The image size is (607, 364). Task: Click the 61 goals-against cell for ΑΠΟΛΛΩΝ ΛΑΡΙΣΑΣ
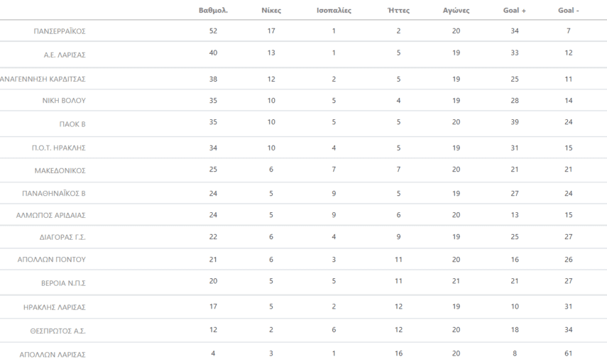coord(568,353)
